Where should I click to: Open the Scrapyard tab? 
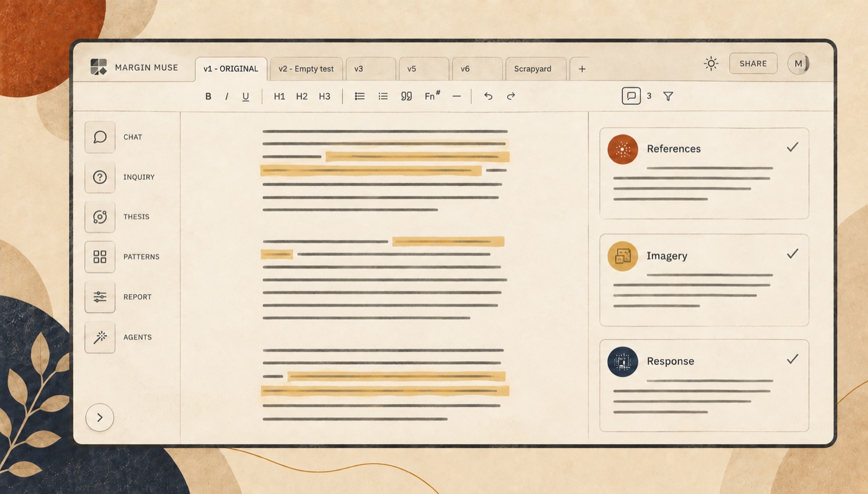coord(536,69)
